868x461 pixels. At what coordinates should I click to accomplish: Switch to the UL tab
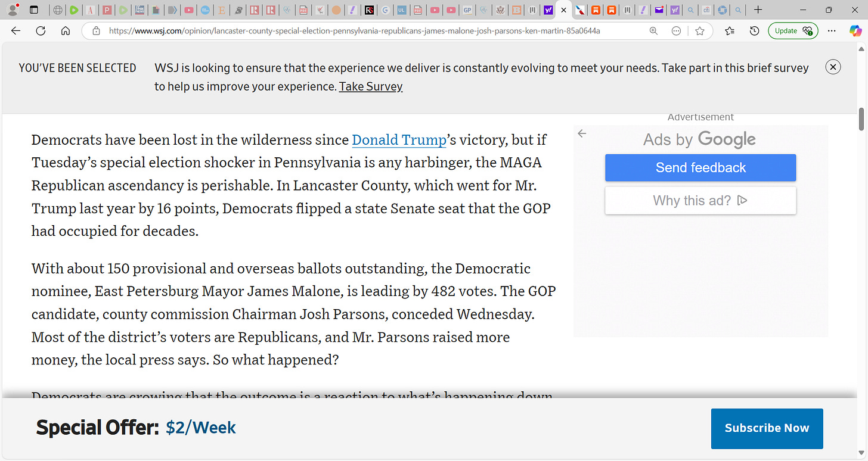(402, 10)
